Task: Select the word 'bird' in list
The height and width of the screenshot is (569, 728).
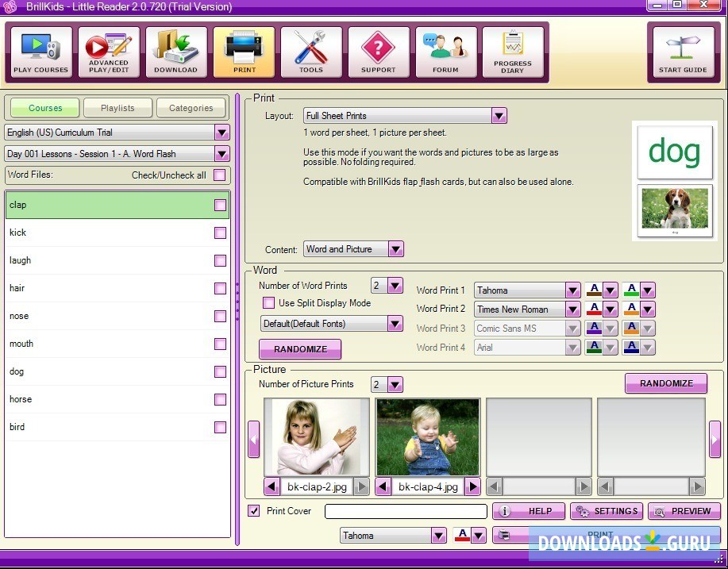Action: [x=117, y=427]
